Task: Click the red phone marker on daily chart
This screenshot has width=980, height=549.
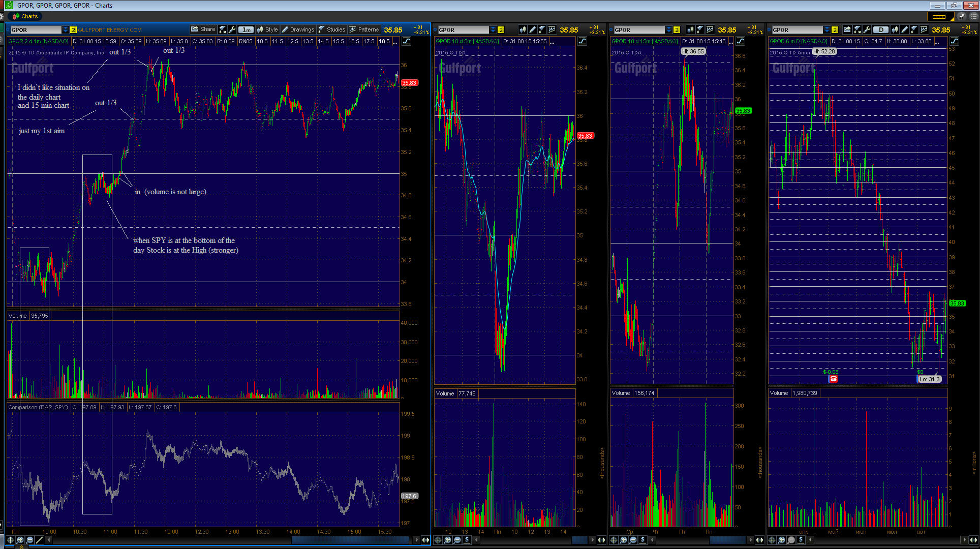Action: click(833, 379)
